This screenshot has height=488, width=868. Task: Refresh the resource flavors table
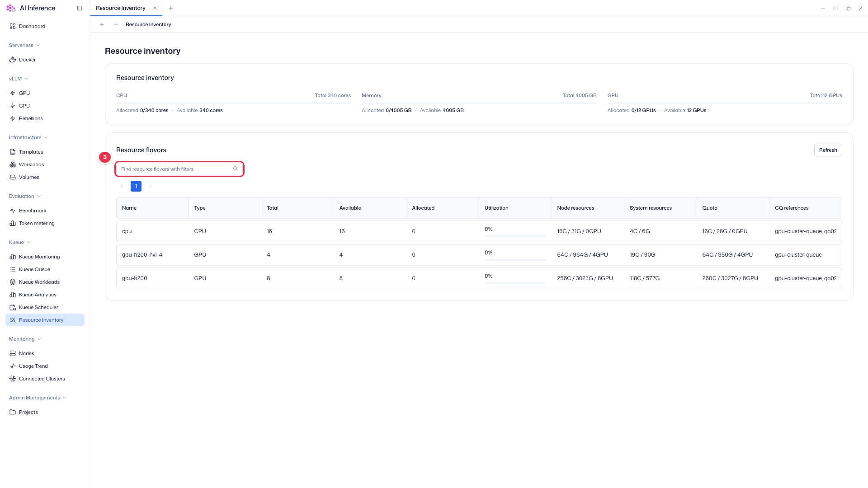pyautogui.click(x=828, y=150)
